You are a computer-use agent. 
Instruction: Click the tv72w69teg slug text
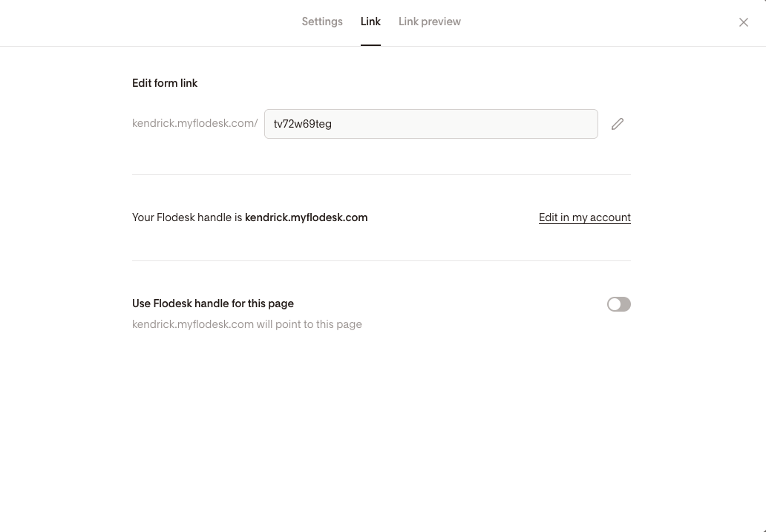303,124
